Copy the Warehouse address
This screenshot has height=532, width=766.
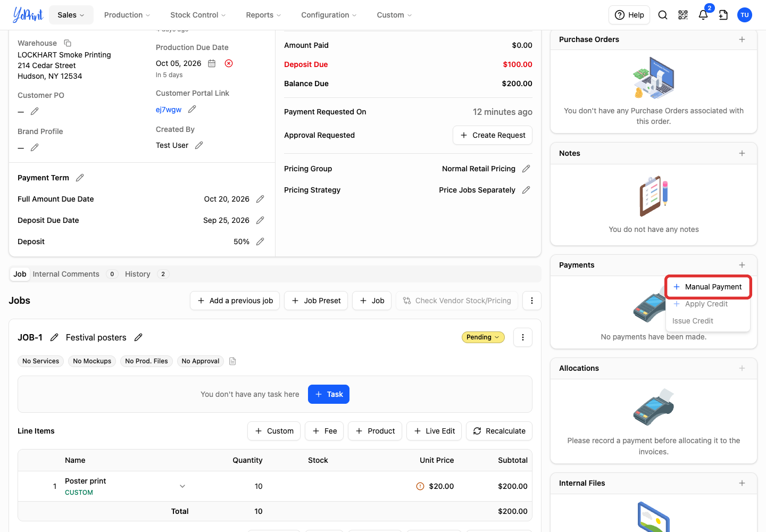click(68, 43)
